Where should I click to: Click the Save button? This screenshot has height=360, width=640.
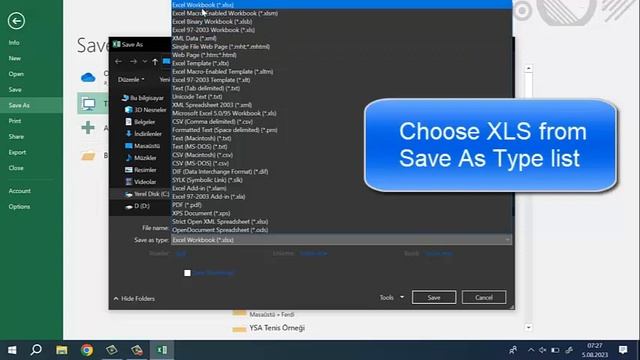(434, 298)
